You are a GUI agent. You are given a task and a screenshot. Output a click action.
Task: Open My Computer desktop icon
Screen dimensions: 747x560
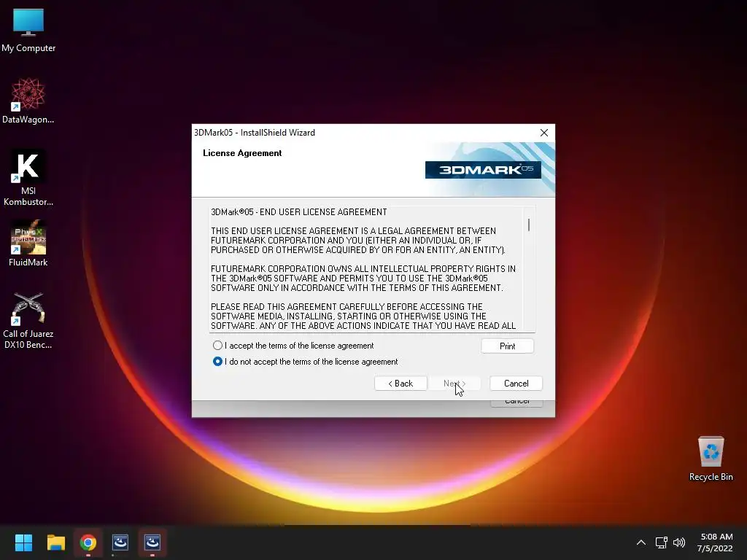click(x=28, y=31)
